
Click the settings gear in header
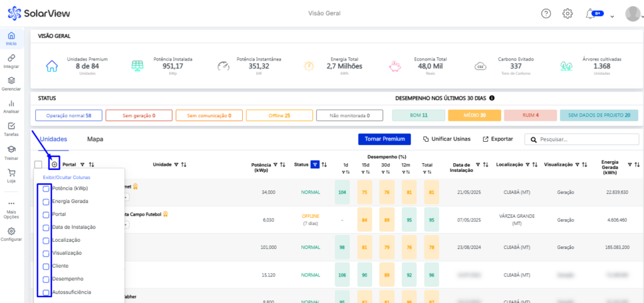(x=567, y=14)
